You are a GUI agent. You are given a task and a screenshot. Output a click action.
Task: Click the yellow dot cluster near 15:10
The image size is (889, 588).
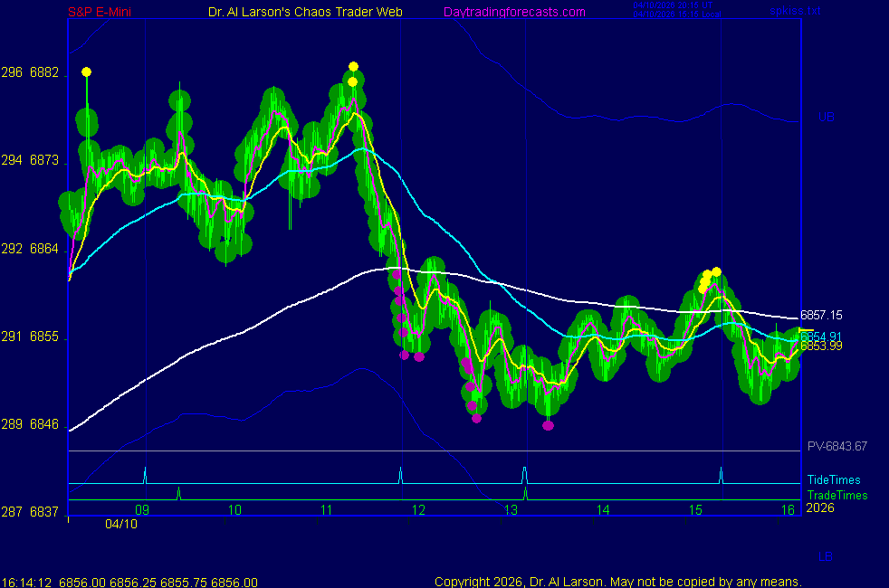coord(708,277)
